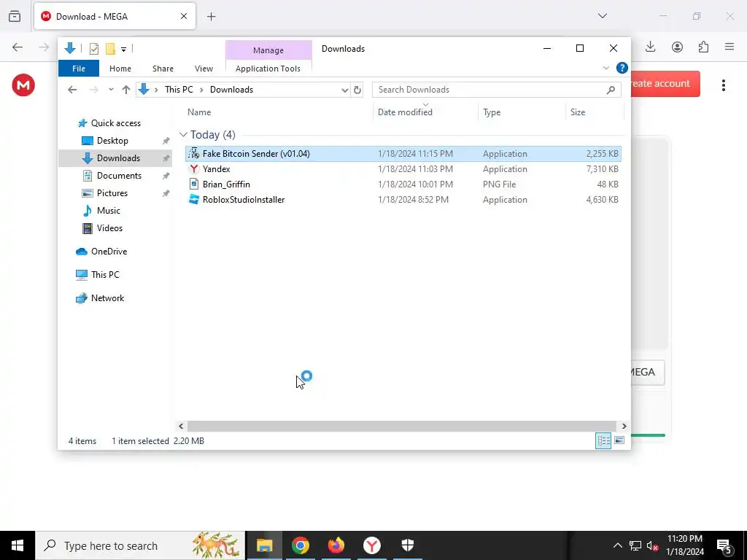
Task: Switch to details view layout icon
Action: 603,440
